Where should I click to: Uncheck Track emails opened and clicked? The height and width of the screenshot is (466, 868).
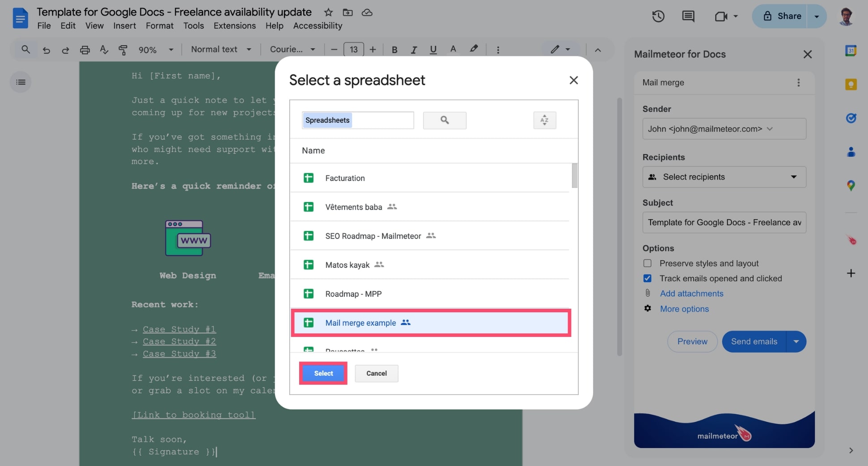click(x=647, y=278)
